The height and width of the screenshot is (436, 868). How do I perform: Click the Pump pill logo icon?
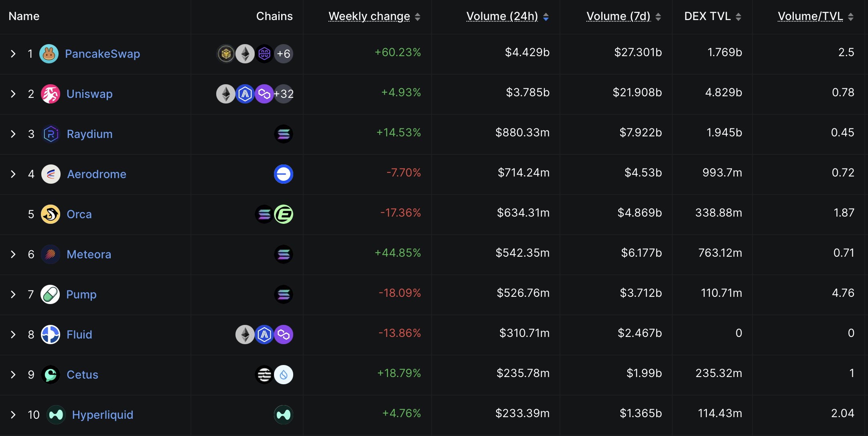click(x=50, y=294)
